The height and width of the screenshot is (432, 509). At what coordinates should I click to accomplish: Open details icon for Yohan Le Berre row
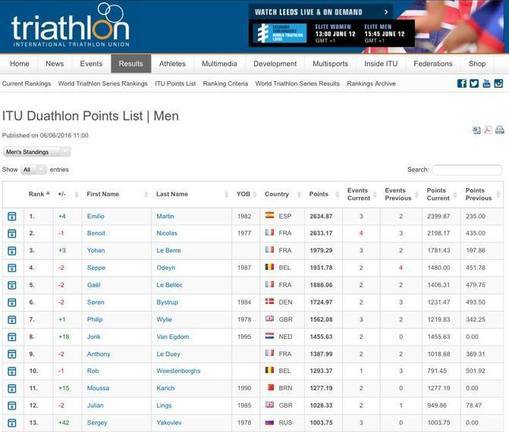12,251
